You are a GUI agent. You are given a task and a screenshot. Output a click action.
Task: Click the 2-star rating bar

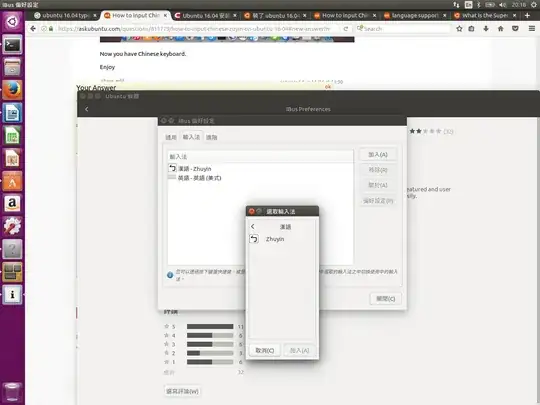coord(210,353)
